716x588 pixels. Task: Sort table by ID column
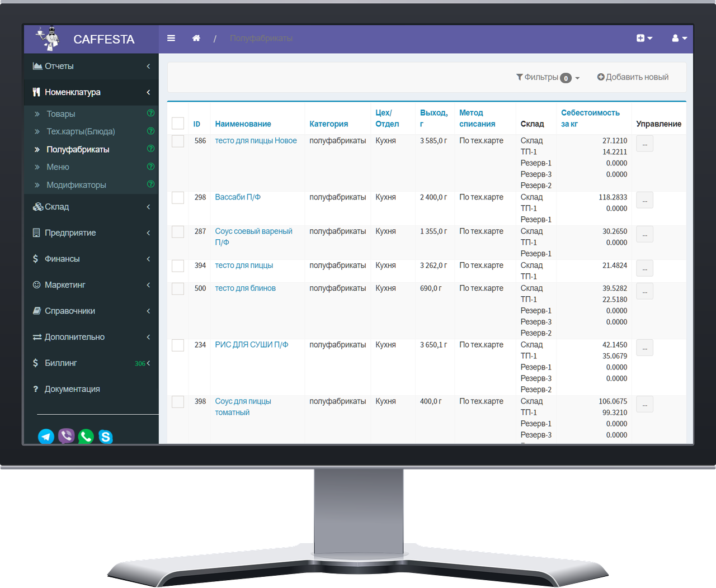click(x=197, y=124)
